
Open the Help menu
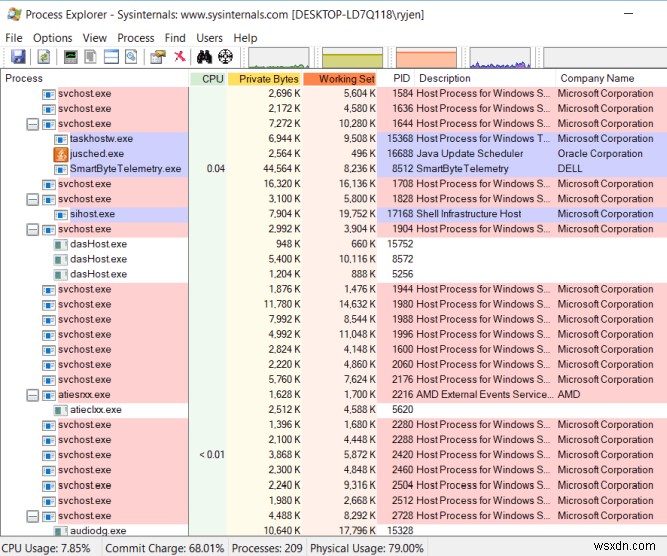tap(245, 38)
